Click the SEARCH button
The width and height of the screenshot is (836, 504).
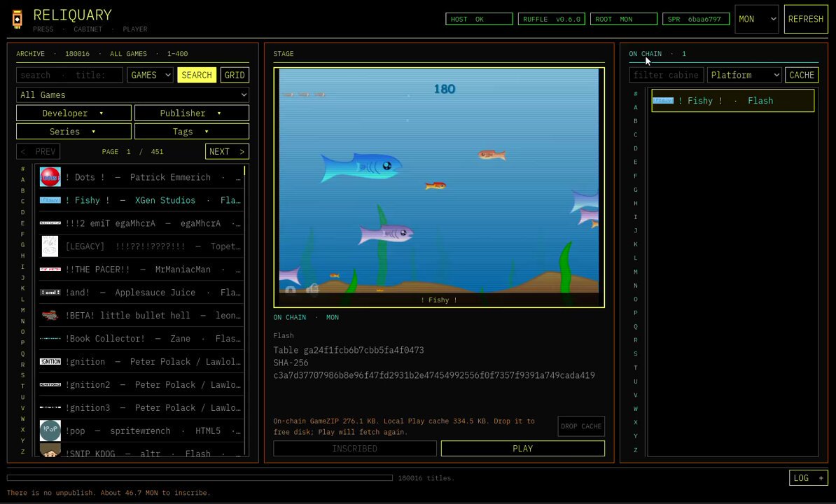(197, 75)
